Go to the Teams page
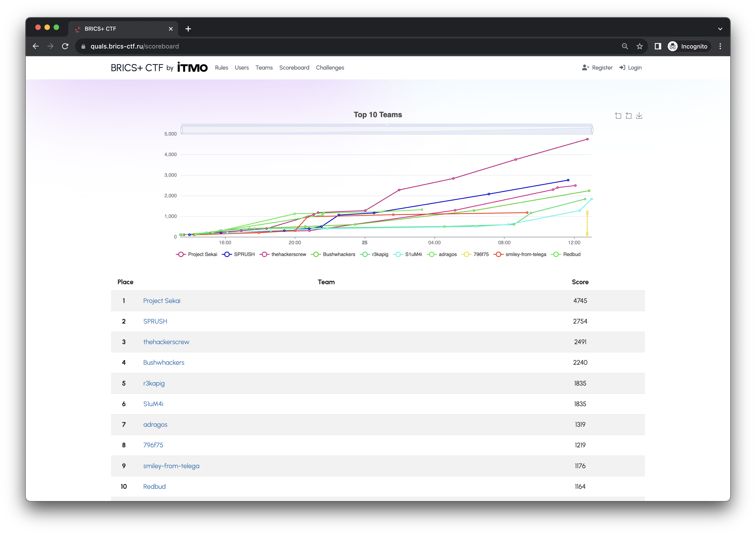 pyautogui.click(x=264, y=68)
